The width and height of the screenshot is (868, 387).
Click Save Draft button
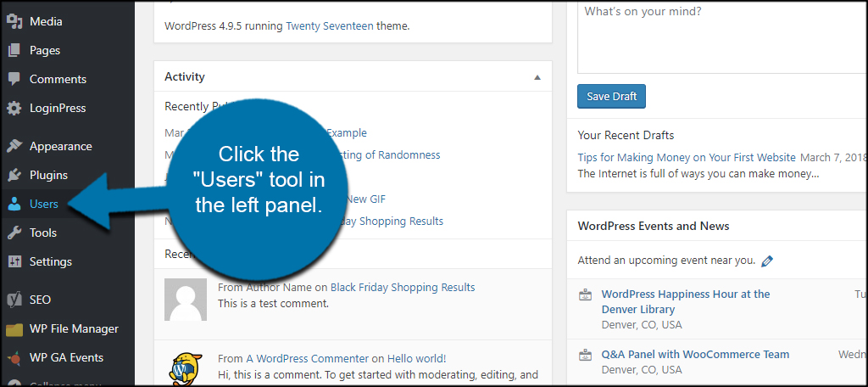pyautogui.click(x=611, y=97)
